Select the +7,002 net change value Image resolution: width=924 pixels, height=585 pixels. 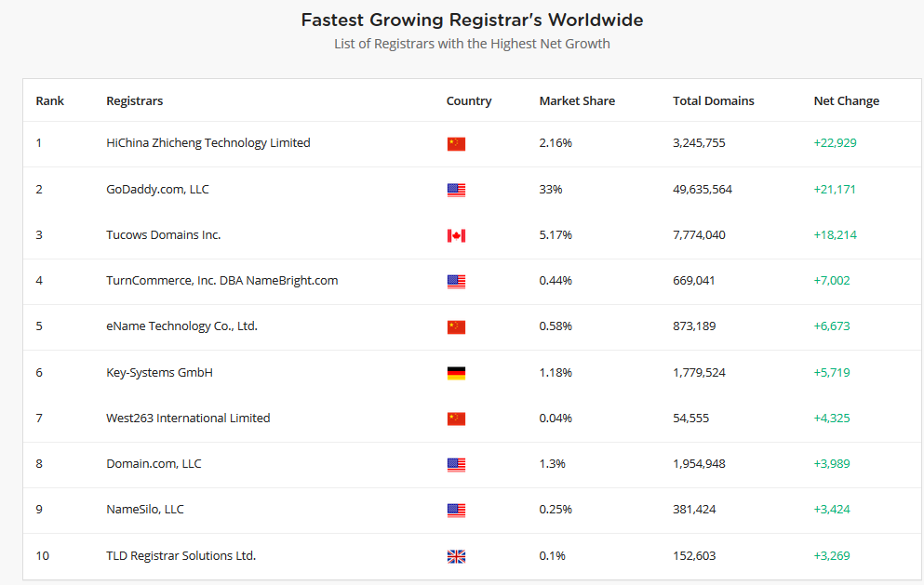[x=832, y=281]
